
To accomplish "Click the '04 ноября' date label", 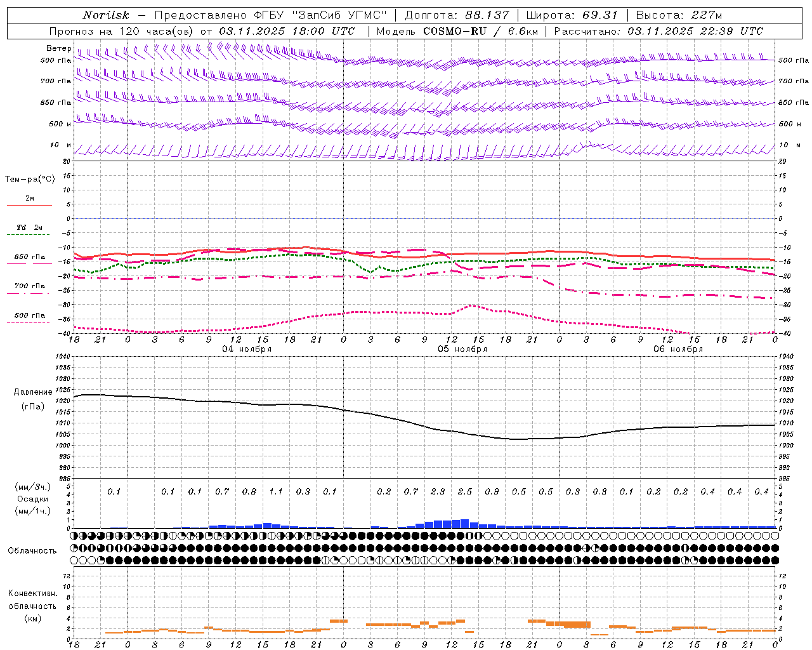I will [247, 348].
